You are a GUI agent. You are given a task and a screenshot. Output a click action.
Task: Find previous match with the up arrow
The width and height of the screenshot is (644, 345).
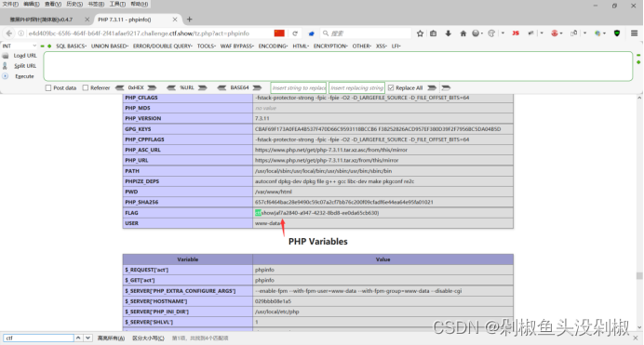[78, 338]
